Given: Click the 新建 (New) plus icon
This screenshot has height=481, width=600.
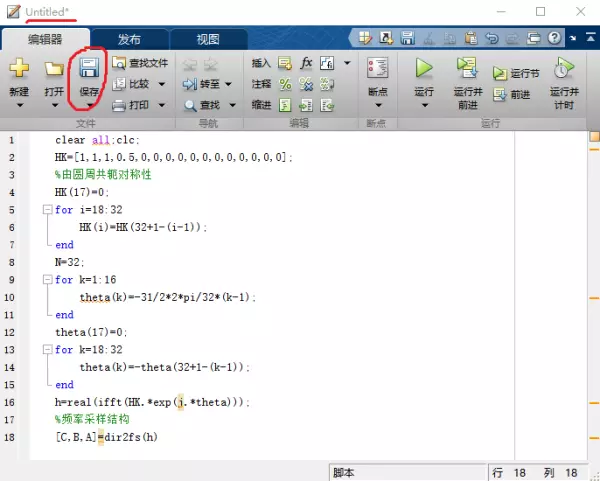Looking at the screenshot, I should tap(19, 68).
